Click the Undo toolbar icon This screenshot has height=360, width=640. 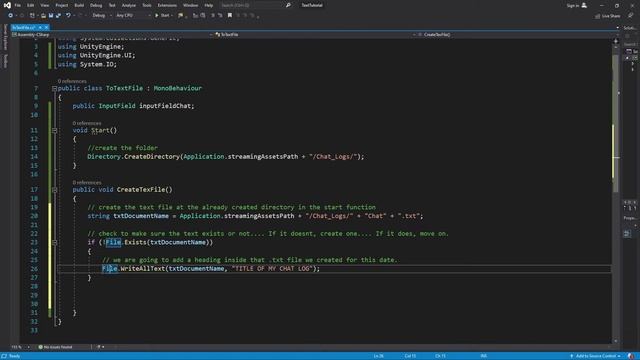(68, 16)
